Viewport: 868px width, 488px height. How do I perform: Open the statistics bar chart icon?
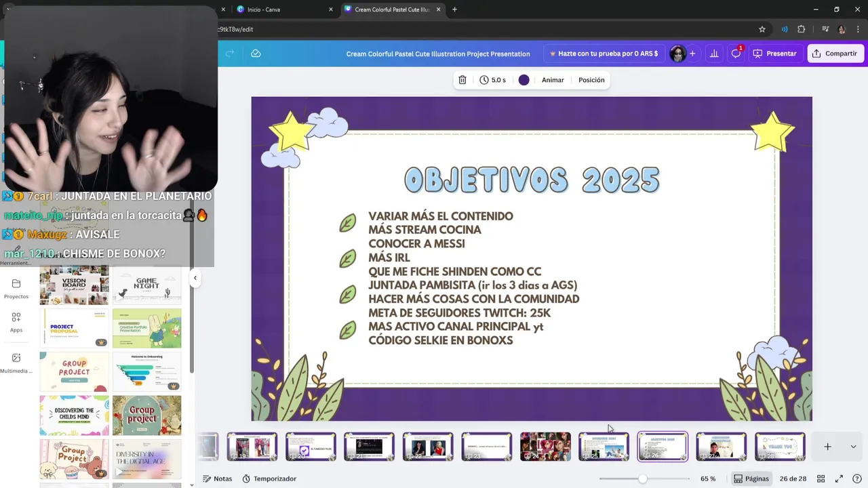[x=714, y=54]
